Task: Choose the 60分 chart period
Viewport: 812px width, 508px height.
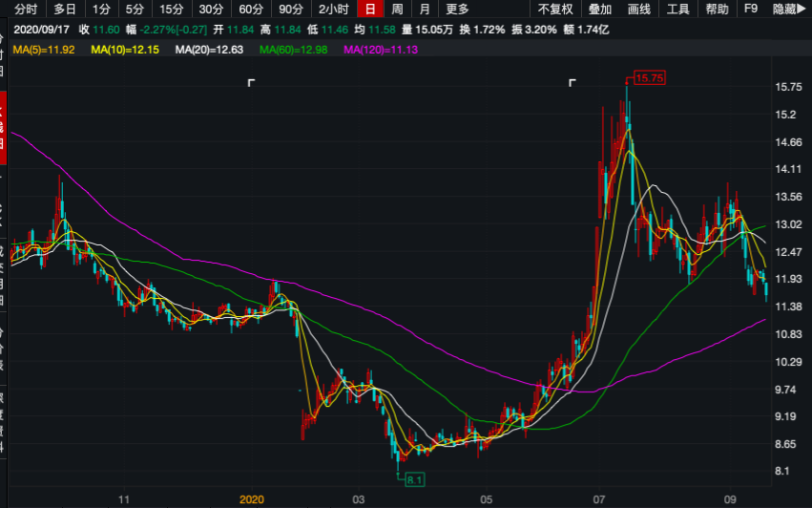Action: tap(251, 9)
